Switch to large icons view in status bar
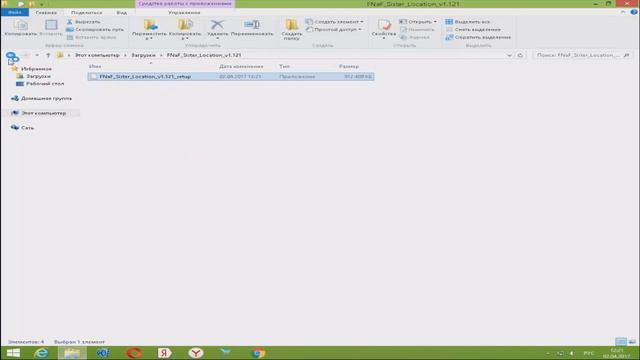Screen dimensions: 640x360 pos(632,342)
